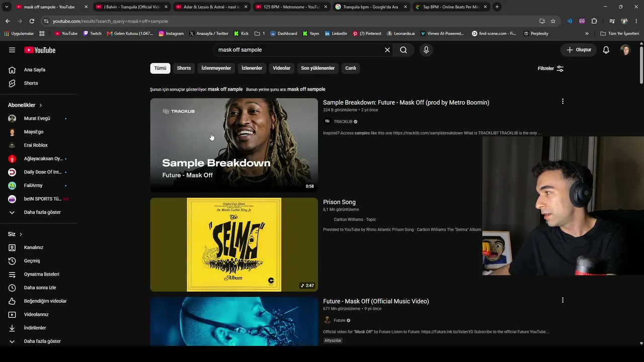Open the Sample Breakdown: Future - Mask Off title
The width and height of the screenshot is (644, 362).
point(406,103)
